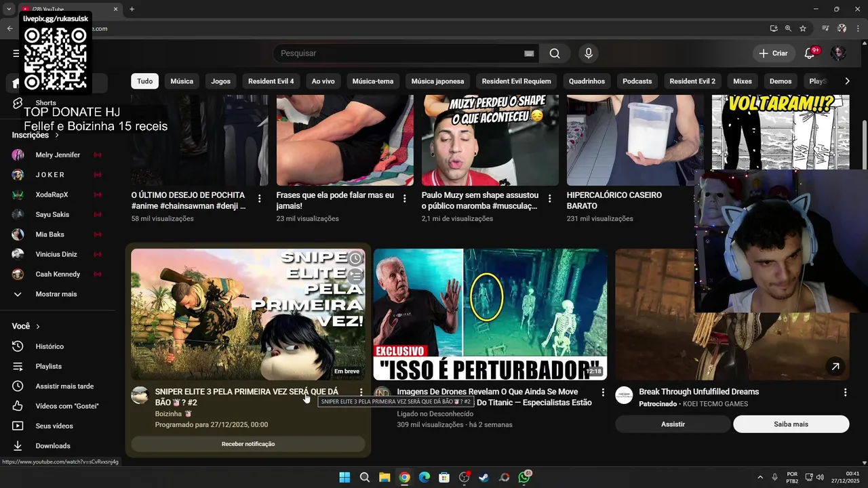This screenshot has height=488, width=868.
Task: Open more options for Sniper Elite 3 video
Action: coord(361,392)
